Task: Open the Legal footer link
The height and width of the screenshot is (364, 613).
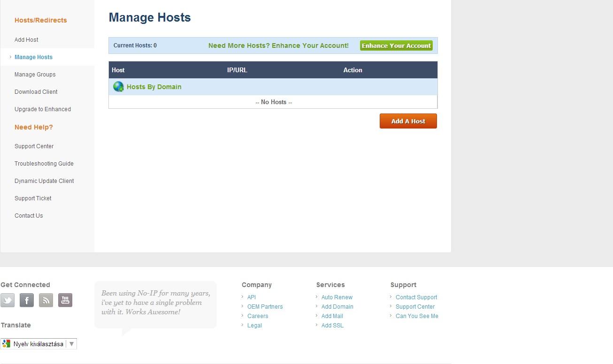Action: [254, 326]
